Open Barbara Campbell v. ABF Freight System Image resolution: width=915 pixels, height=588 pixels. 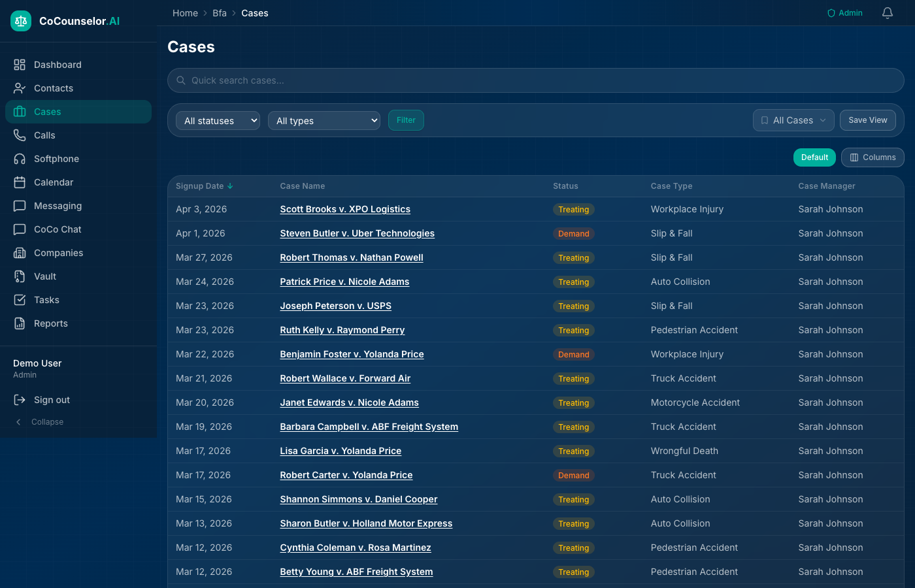click(369, 427)
